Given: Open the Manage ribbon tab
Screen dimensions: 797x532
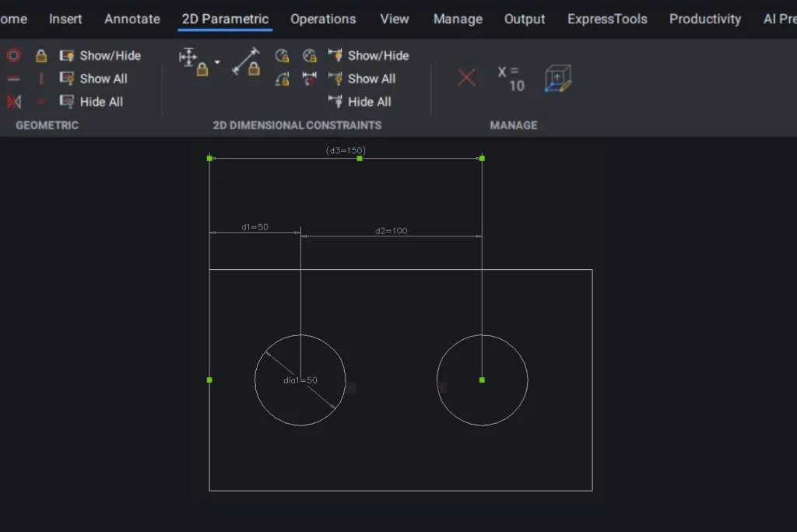Looking at the screenshot, I should tap(458, 19).
